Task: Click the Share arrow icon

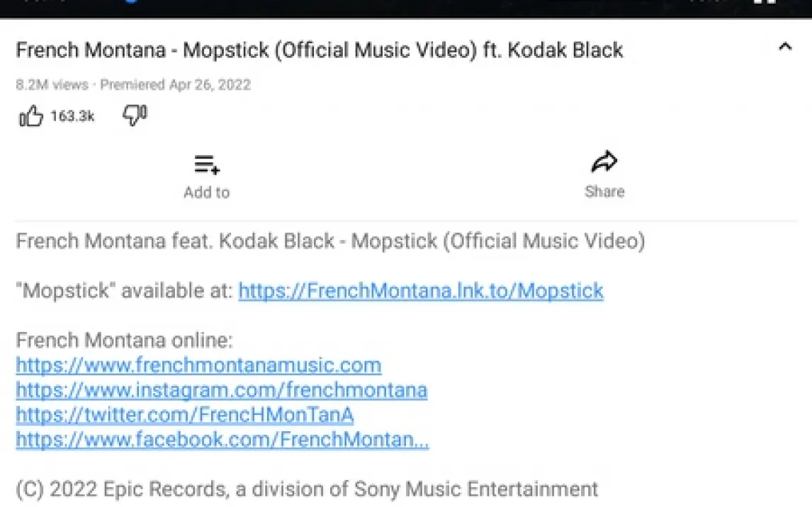Action: click(x=604, y=163)
